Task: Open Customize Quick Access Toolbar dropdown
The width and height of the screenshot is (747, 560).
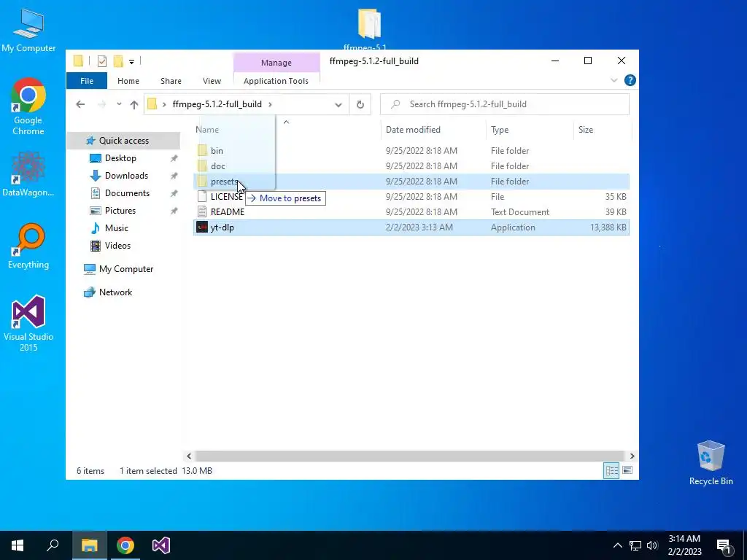Action: [x=131, y=61]
